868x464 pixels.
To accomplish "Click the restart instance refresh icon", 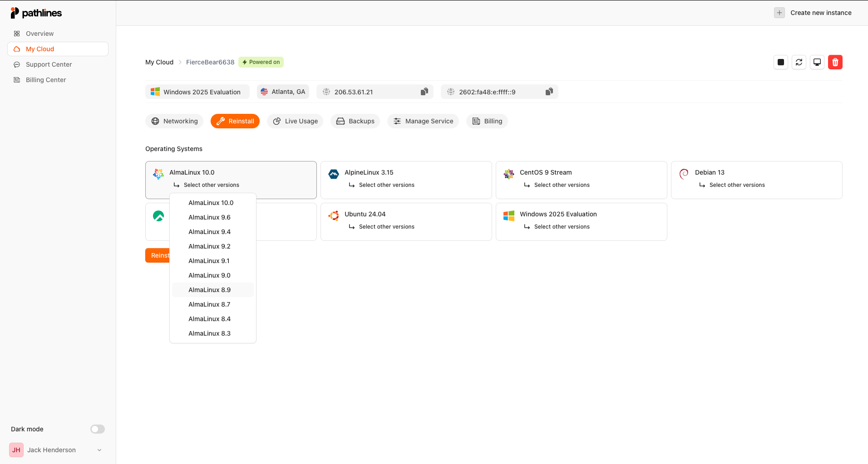I will click(799, 62).
